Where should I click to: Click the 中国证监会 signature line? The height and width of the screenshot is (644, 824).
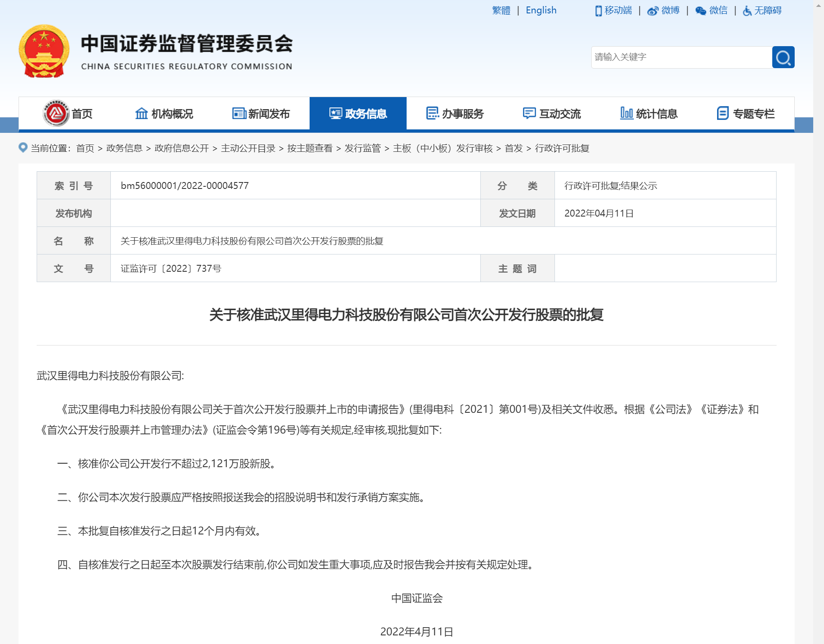(417, 598)
